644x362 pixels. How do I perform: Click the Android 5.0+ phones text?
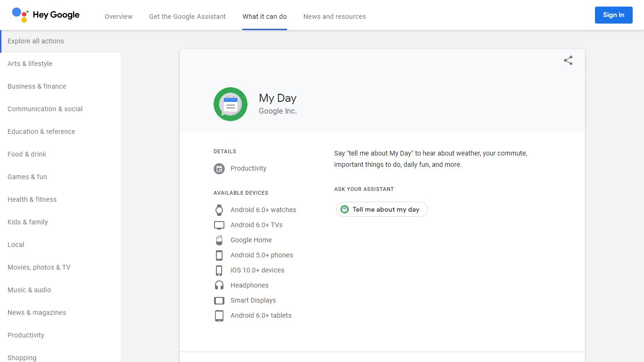tap(262, 255)
